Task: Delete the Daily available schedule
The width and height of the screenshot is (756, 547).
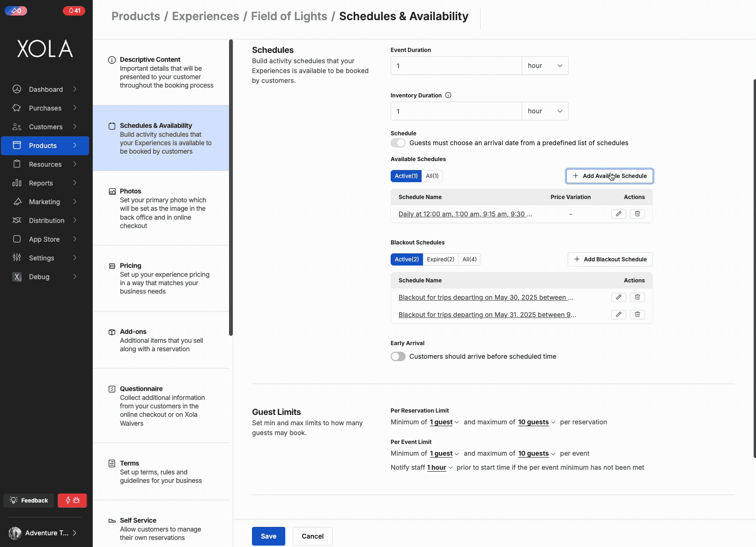Action: coord(637,214)
